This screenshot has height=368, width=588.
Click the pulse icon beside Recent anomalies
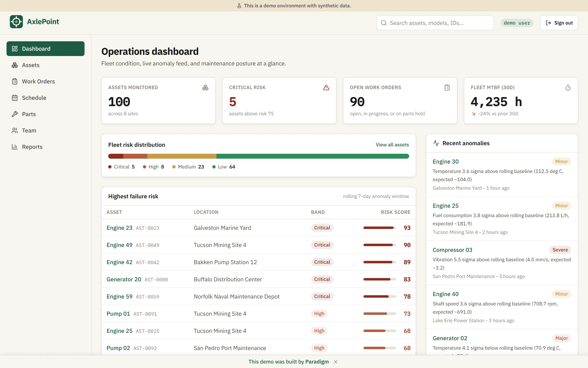tap(436, 143)
